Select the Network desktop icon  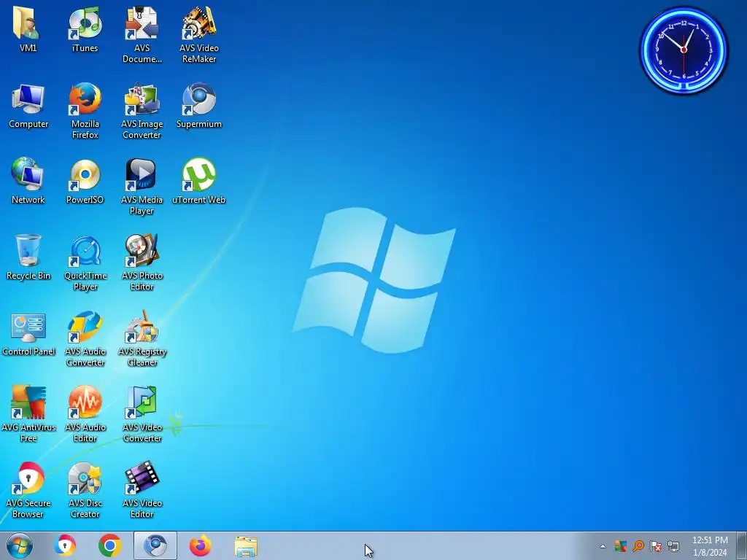pos(28,181)
